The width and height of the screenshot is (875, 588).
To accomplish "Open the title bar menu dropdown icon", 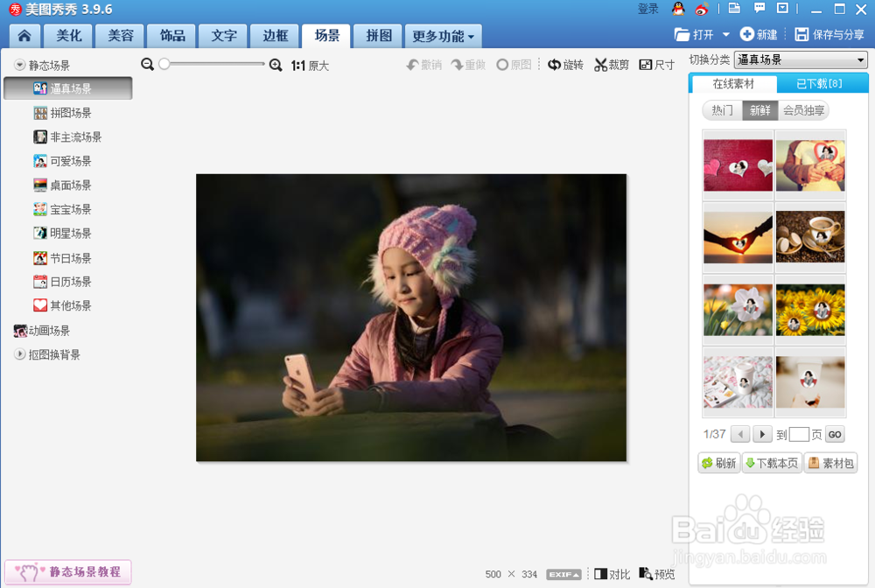I will (x=782, y=8).
